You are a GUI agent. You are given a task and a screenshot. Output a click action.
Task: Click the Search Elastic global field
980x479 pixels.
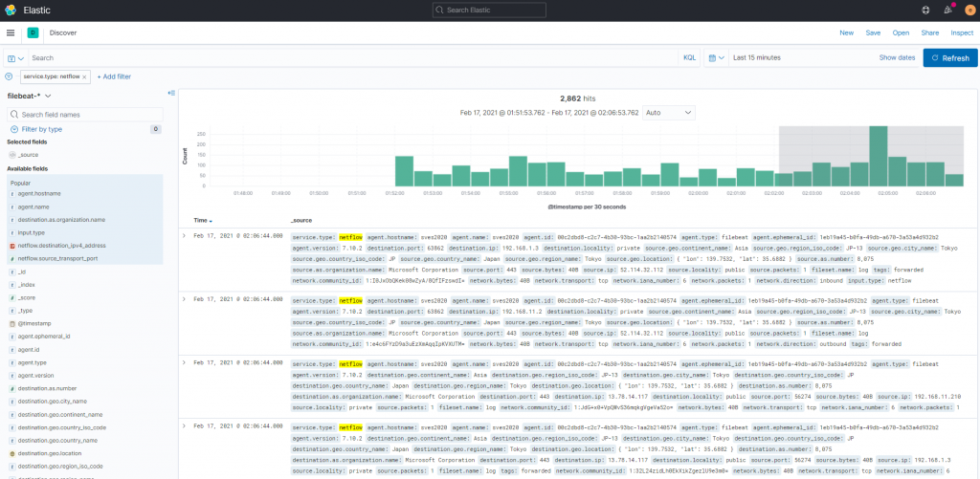[489, 10]
